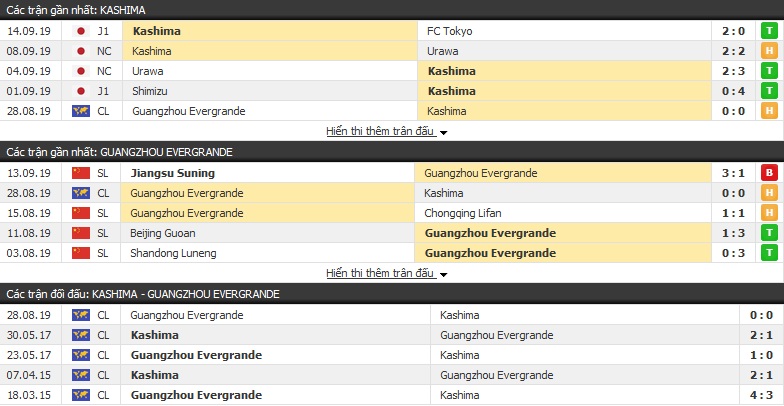
Task: Click the date 15.08.19
Action: pyautogui.click(x=29, y=213)
